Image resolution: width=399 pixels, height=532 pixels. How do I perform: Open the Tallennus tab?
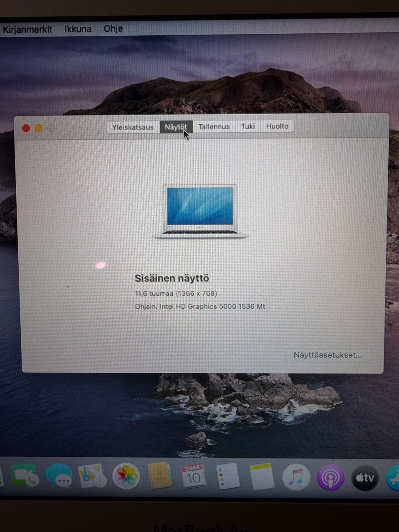pos(214,126)
